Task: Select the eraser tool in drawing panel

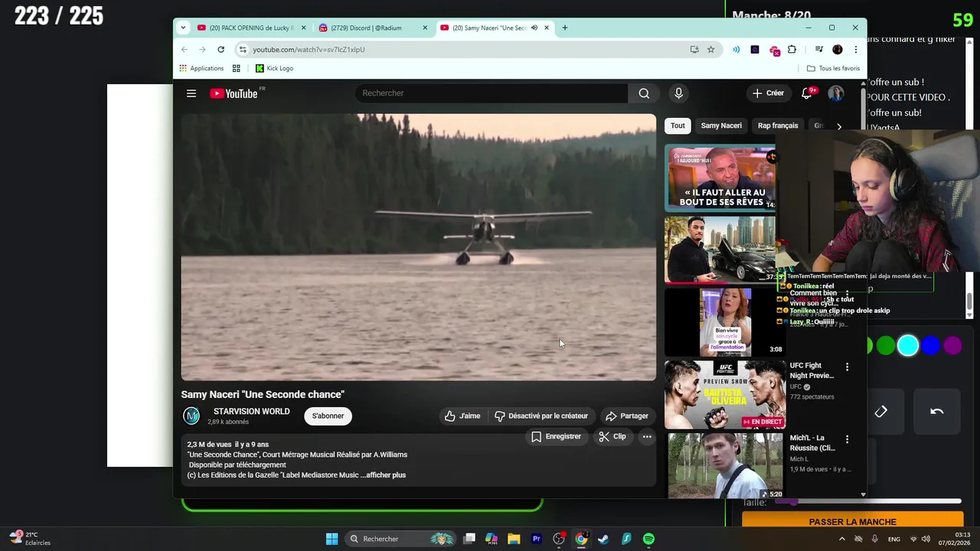Action: point(881,412)
